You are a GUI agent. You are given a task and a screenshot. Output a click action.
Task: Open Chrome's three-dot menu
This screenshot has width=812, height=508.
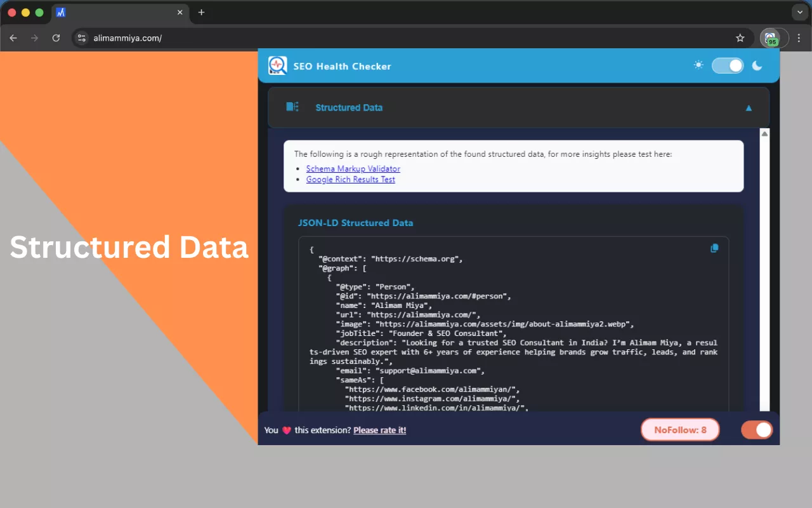point(799,38)
